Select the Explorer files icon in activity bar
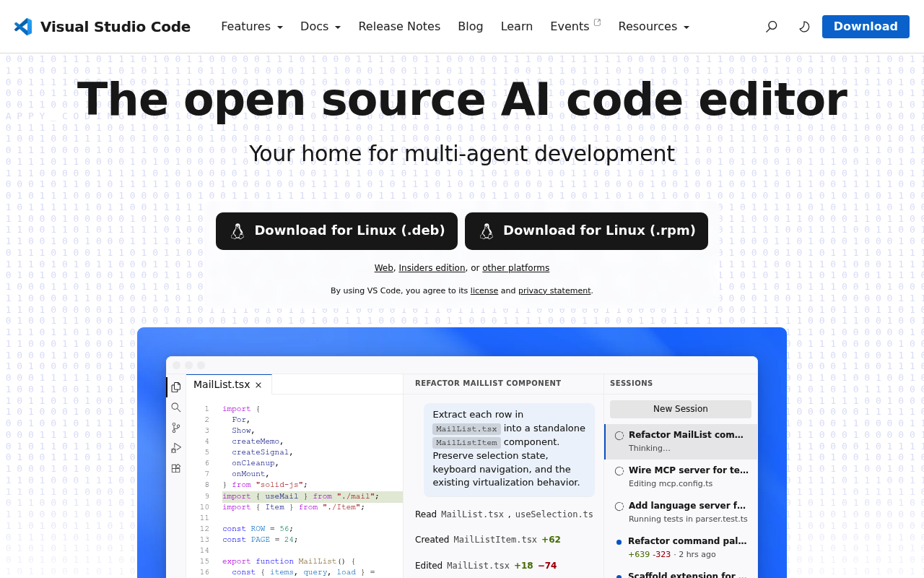The width and height of the screenshot is (924, 578). pyautogui.click(x=176, y=387)
